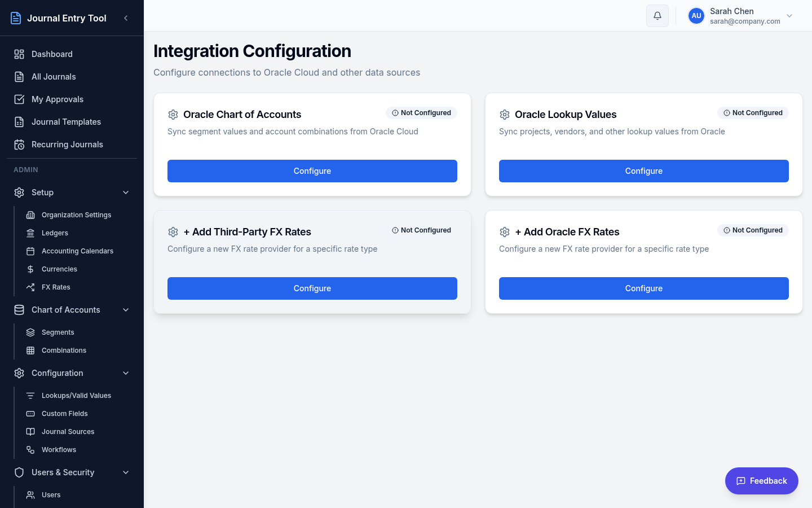Viewport: 812px width, 508px height.
Task: Click the Accounting Calendars calendar icon
Action: coord(30,251)
